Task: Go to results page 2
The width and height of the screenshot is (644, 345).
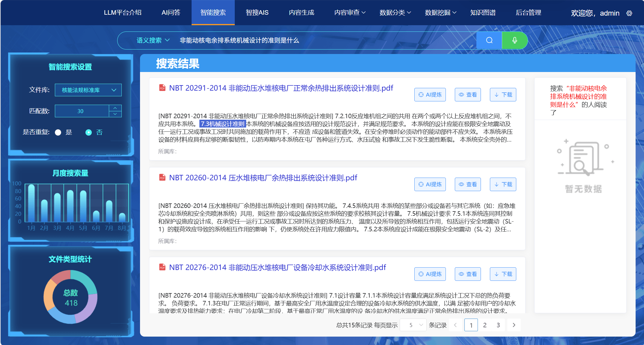Action: (x=485, y=325)
